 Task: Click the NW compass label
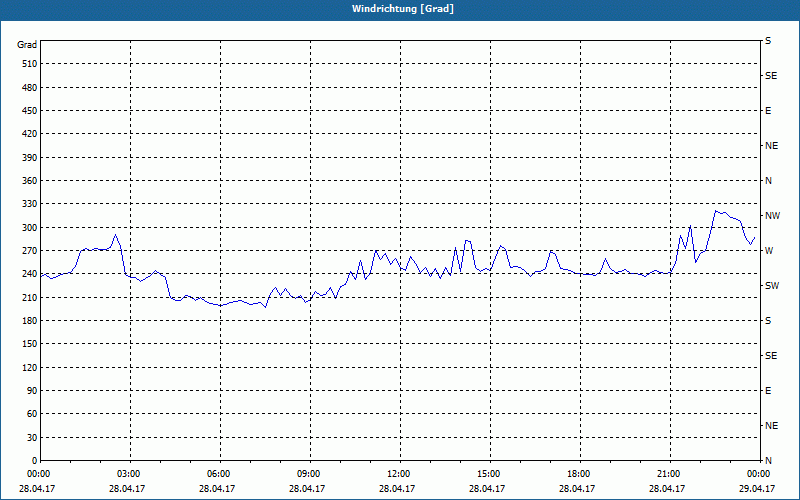pyautogui.click(x=772, y=216)
